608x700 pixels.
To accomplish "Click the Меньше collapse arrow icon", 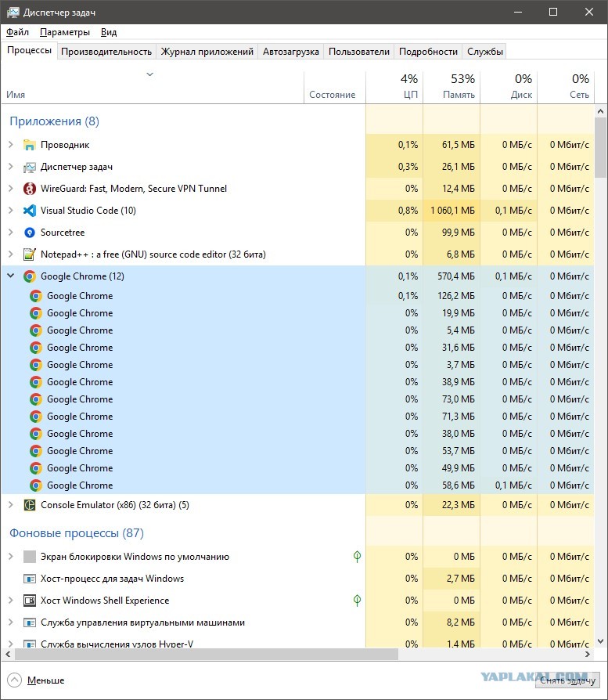I will [14, 680].
